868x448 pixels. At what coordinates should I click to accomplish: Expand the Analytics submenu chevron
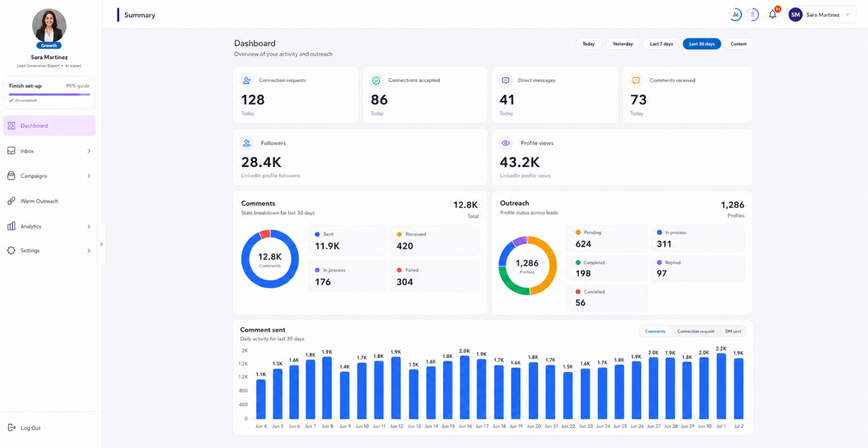point(89,226)
